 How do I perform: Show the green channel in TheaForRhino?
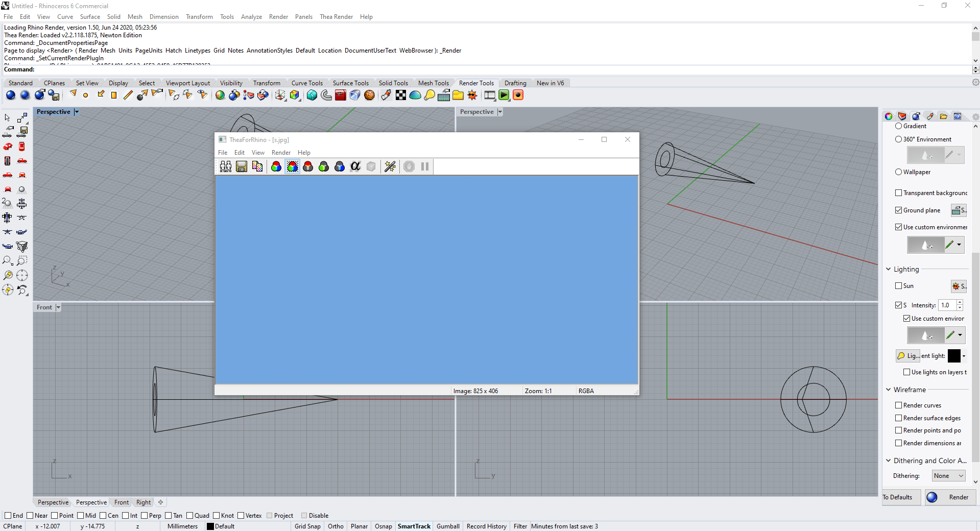pos(324,166)
